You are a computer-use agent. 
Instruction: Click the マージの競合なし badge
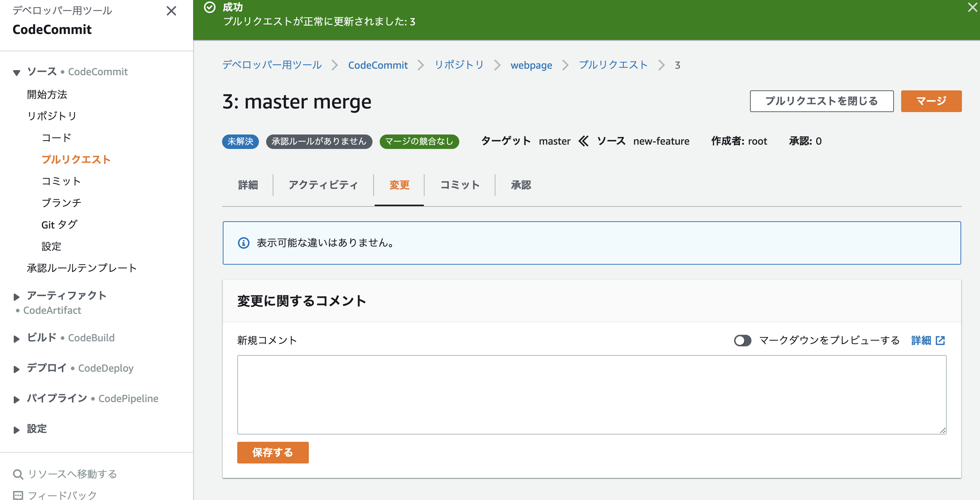(x=419, y=141)
